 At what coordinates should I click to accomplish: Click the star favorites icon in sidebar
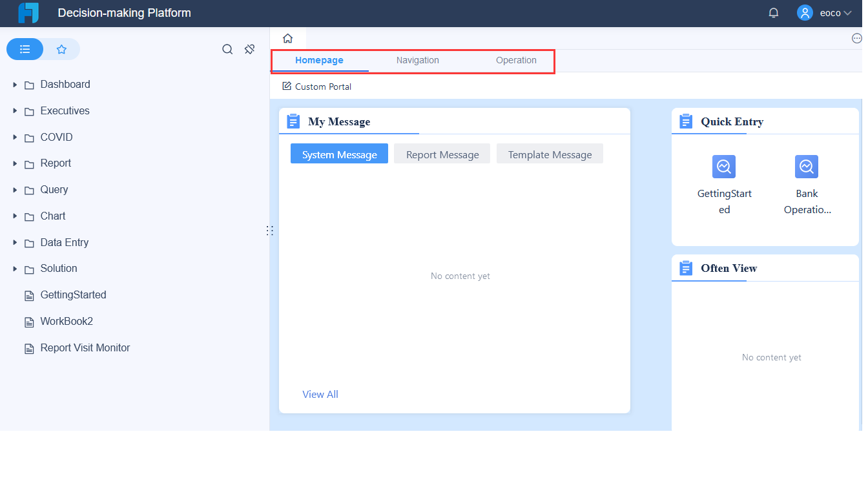pyautogui.click(x=61, y=49)
